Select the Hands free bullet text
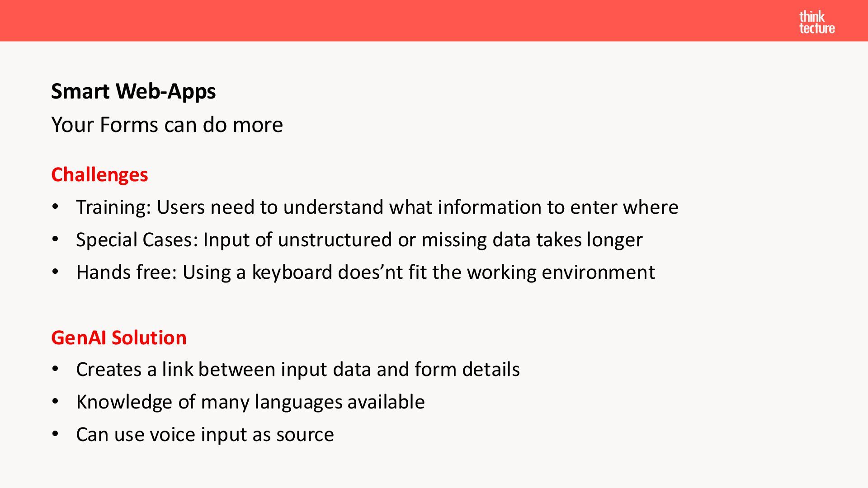 [365, 272]
